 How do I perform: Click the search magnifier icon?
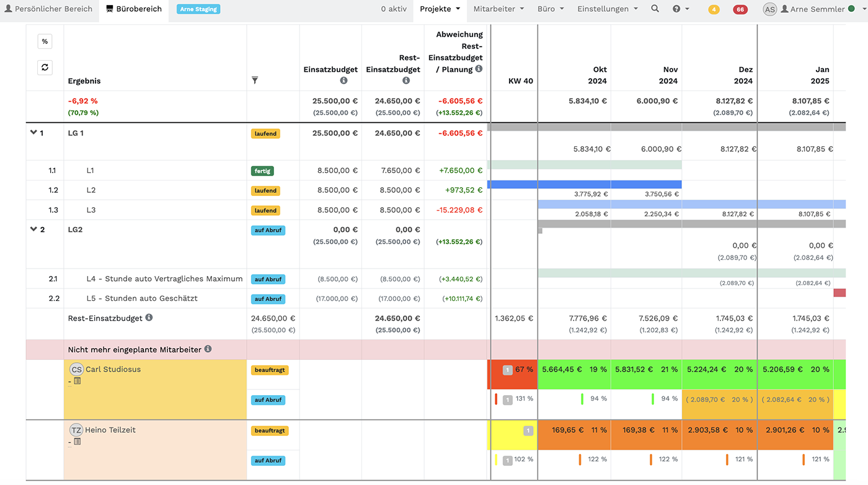[x=655, y=9]
